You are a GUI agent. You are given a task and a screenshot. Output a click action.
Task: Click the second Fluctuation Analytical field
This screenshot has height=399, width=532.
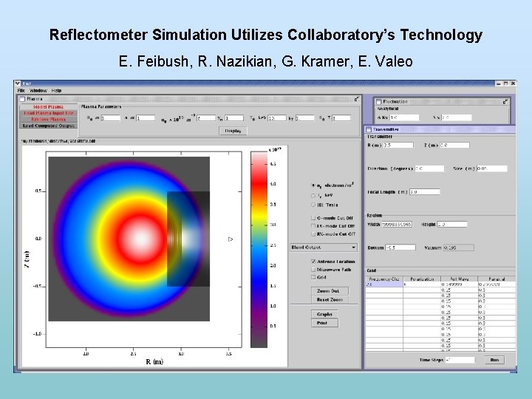457,117
